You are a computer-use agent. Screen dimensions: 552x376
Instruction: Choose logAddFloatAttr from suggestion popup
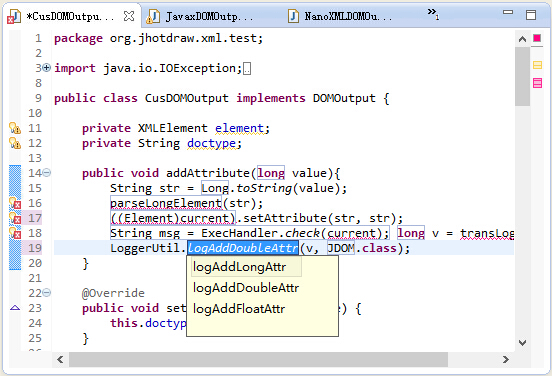coord(239,309)
